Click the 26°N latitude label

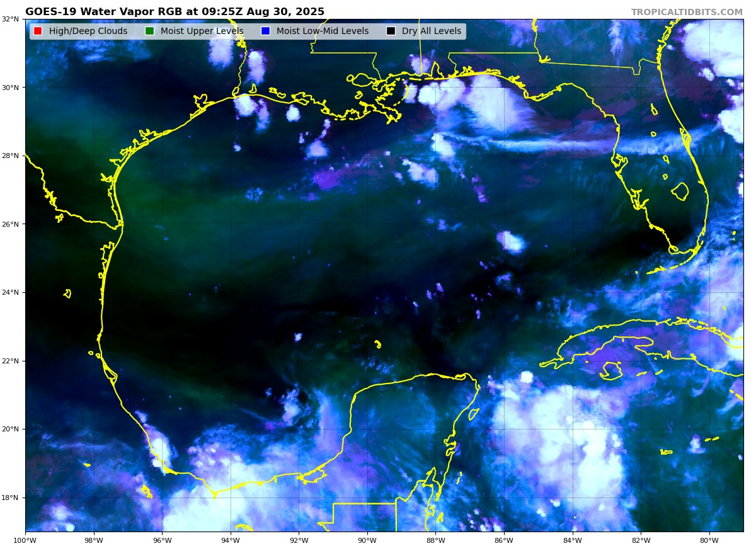point(11,224)
